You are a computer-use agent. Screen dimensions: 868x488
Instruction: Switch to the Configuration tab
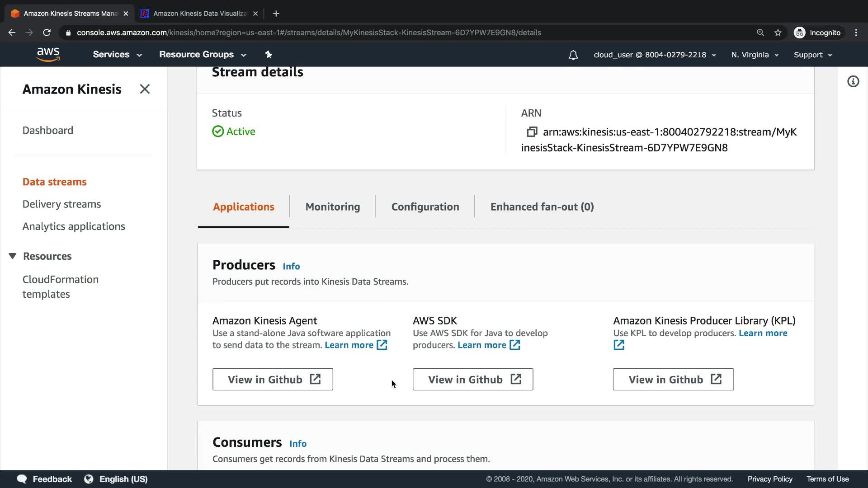(x=425, y=207)
